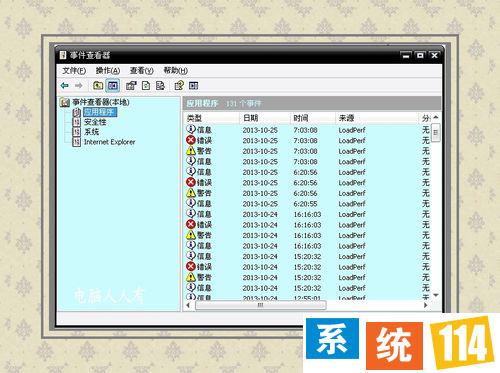Minimize the 事件查看器 window

pos(406,55)
